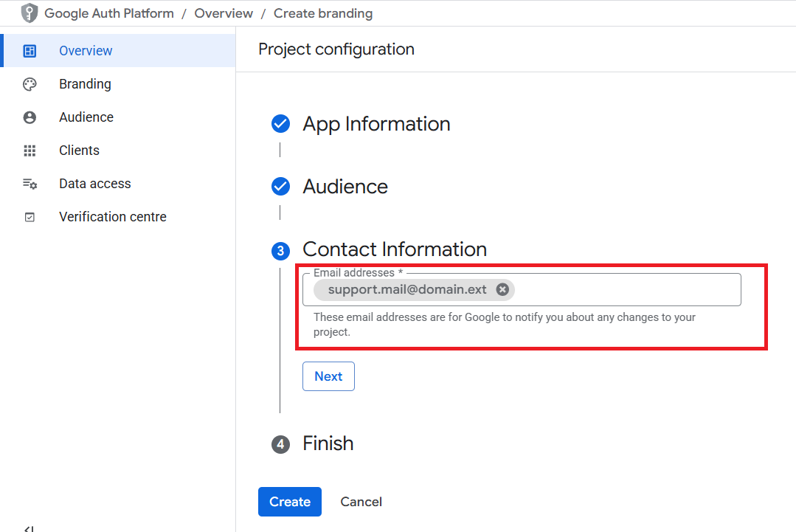This screenshot has width=796, height=532.
Task: Click the Audience step completed checkmark
Action: click(280, 186)
